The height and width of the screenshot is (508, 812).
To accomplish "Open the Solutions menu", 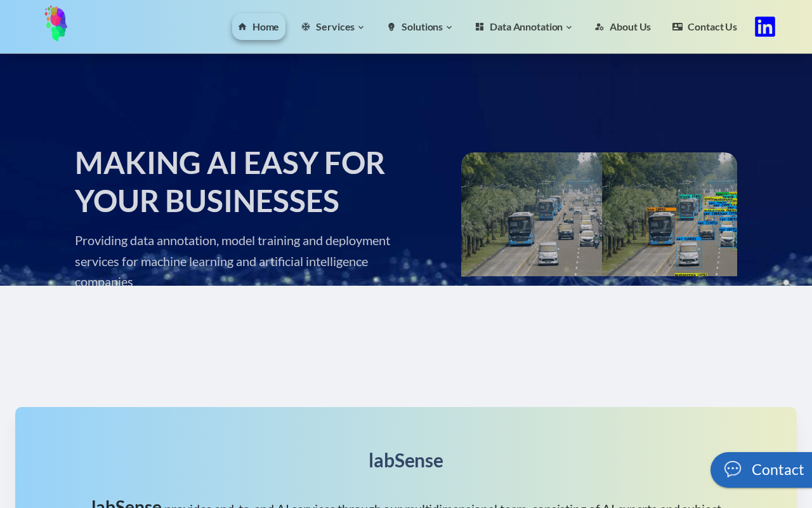I will [x=420, y=27].
